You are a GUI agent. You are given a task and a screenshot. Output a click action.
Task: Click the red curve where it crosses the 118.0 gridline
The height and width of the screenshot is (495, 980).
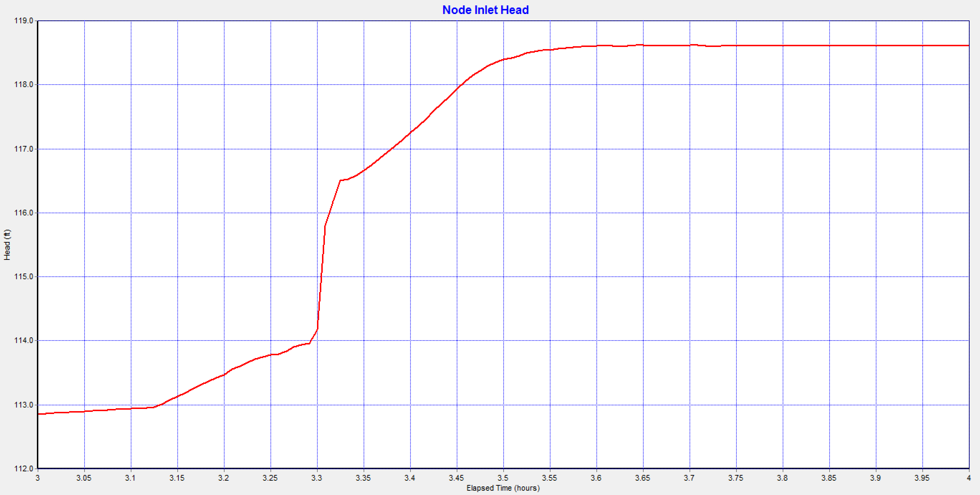[x=461, y=85]
